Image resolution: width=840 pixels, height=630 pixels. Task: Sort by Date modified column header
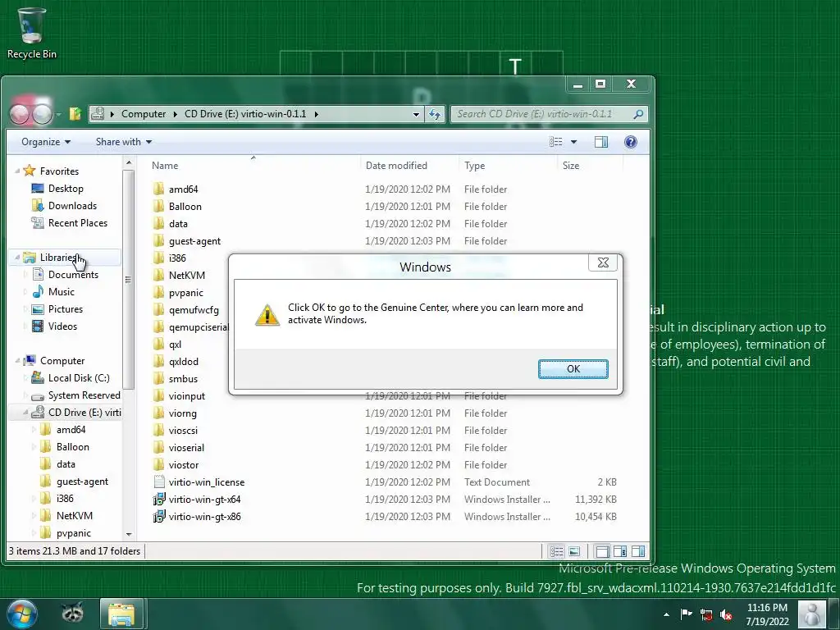click(409, 166)
